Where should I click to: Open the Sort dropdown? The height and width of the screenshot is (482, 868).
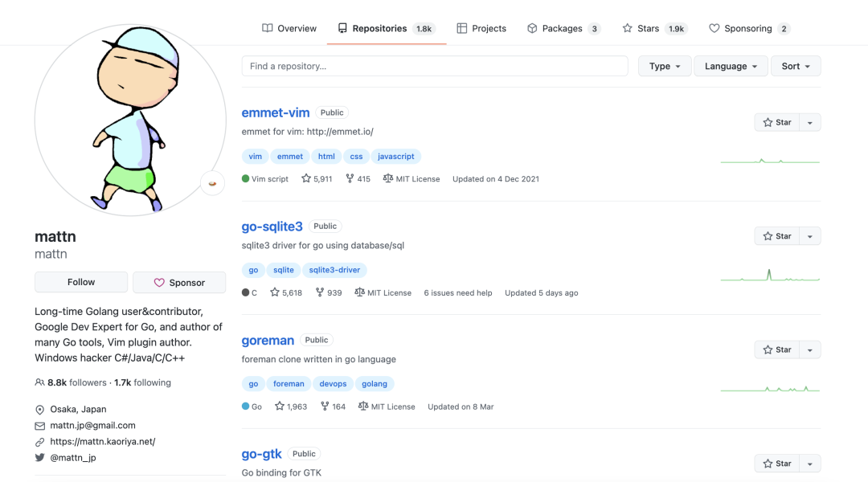tap(796, 66)
